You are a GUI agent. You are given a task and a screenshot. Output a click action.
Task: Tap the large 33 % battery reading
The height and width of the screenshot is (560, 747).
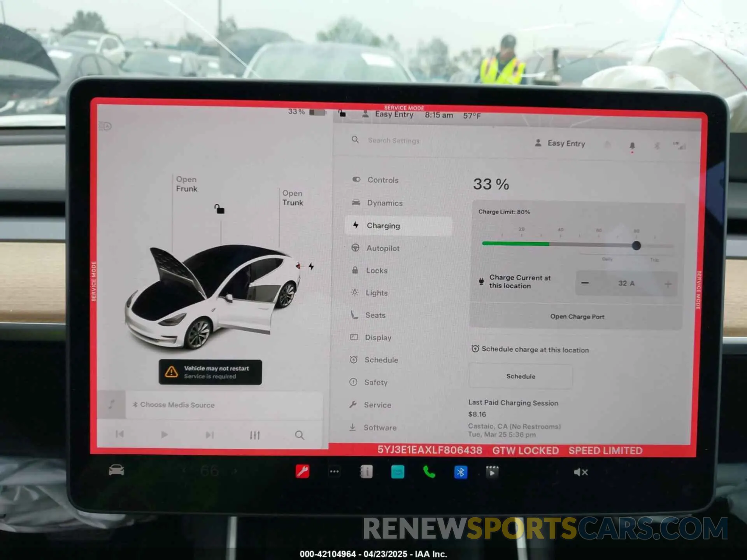pyautogui.click(x=491, y=184)
